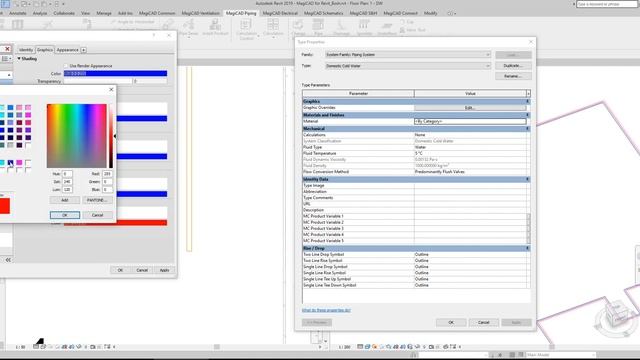The width and height of the screenshot is (640, 360).
Task: Click Add in the color dialog
Action: tap(64, 200)
